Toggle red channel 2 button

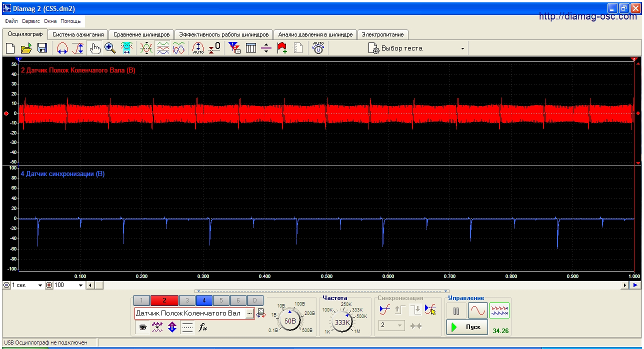pyautogui.click(x=164, y=300)
